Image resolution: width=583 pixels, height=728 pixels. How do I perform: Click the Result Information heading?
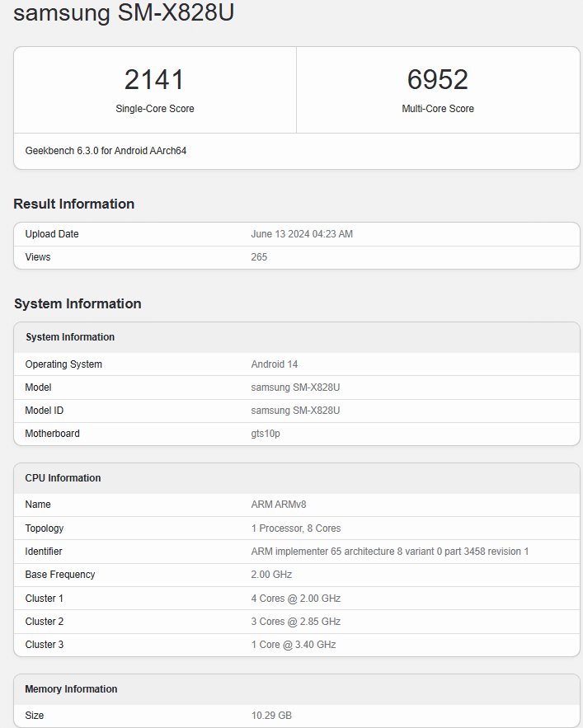pyautogui.click(x=74, y=204)
